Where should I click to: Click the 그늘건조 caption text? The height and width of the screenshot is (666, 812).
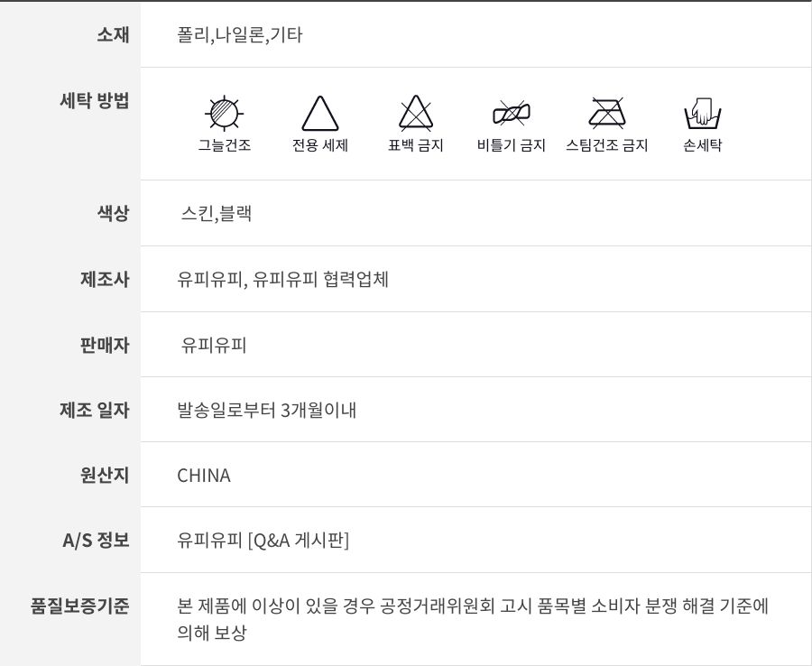225,145
